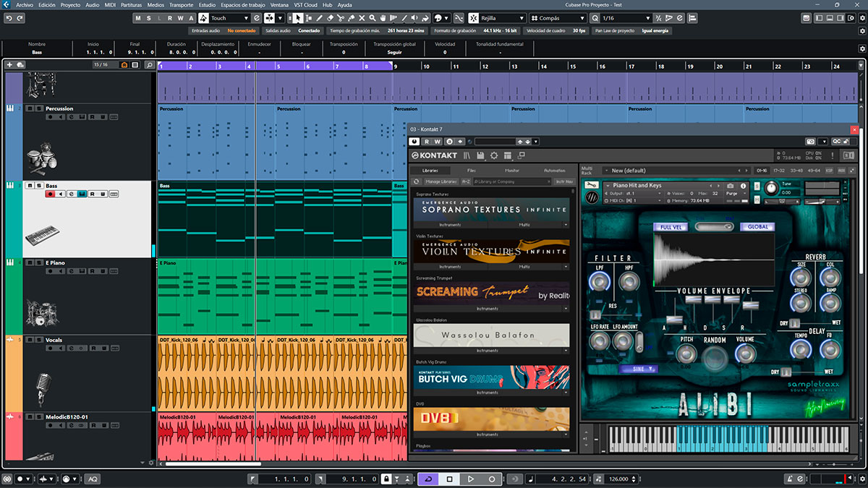Open New (default) multi rack dropdown
Image resolution: width=868 pixels, height=488 pixels.
click(x=676, y=171)
